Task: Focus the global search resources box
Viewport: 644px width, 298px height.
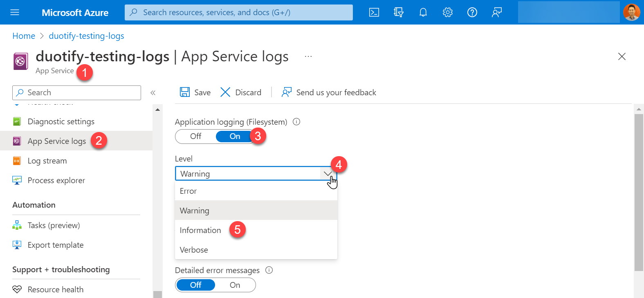Action: 239,12
